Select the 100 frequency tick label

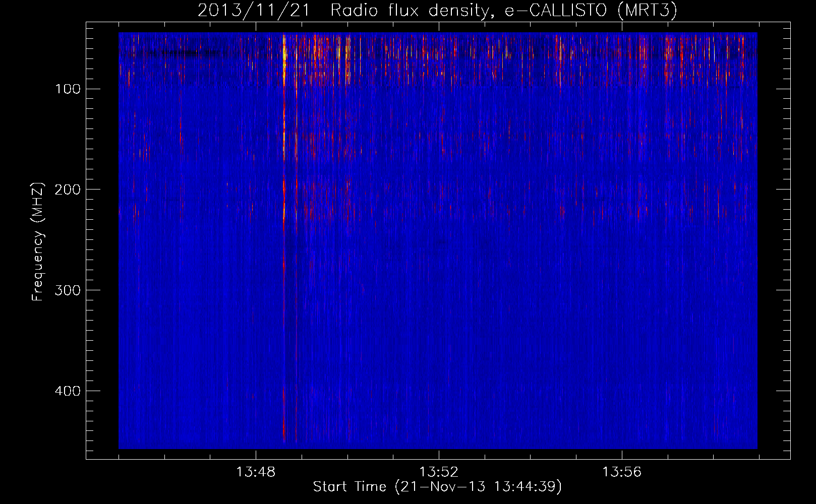point(68,89)
